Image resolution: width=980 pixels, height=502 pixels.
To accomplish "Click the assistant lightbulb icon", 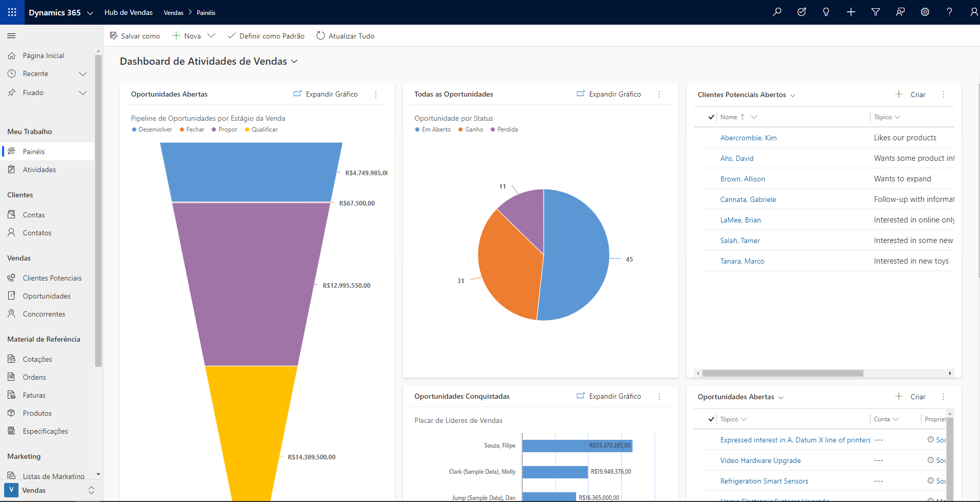I will click(x=826, y=12).
